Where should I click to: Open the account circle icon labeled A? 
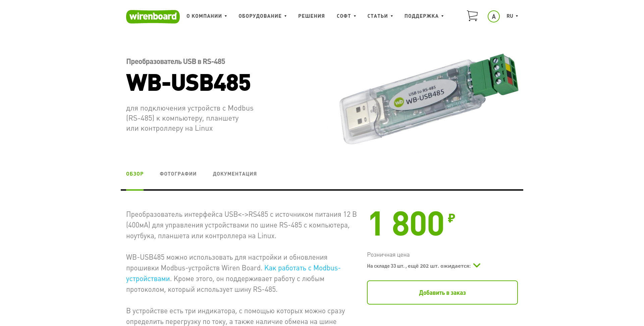click(x=493, y=16)
